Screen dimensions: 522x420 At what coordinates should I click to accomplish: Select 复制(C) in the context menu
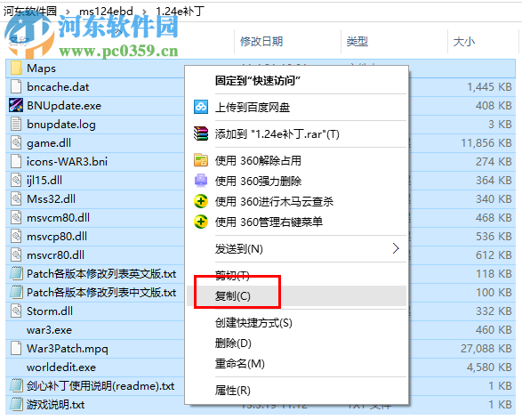(232, 295)
